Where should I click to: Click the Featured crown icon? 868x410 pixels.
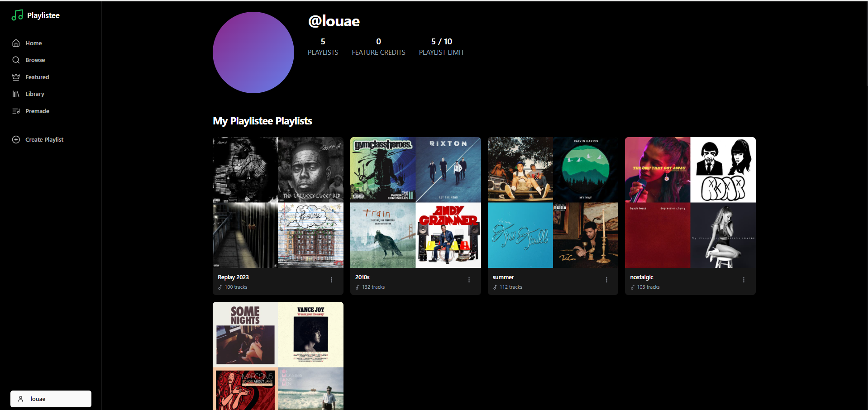(16, 77)
